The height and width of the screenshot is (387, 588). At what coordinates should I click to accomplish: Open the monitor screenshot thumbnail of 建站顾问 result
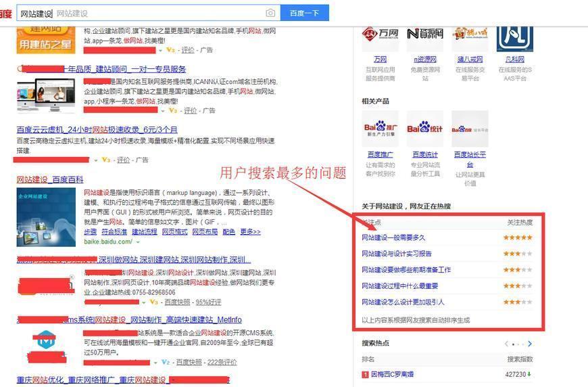(46, 95)
